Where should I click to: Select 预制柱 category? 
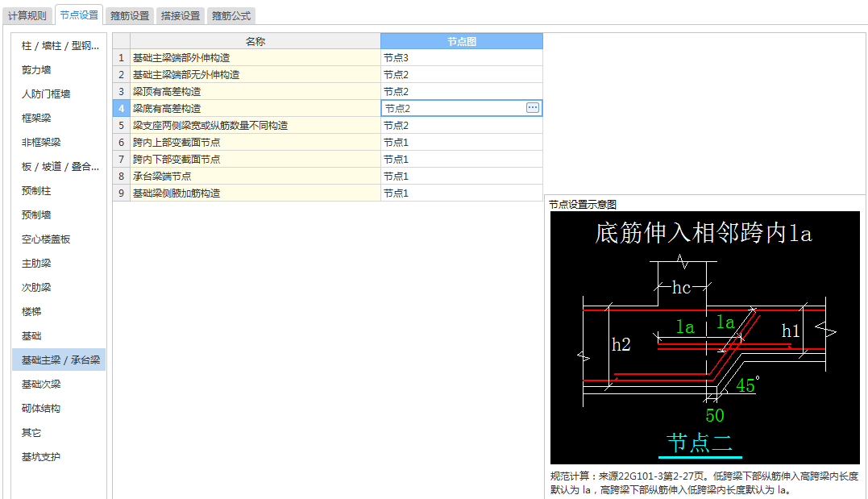point(60,191)
